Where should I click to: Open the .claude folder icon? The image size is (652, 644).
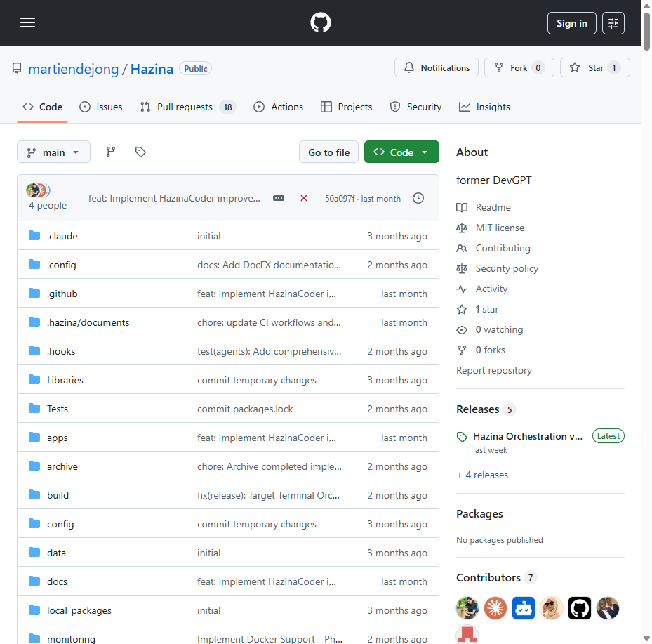[x=34, y=236]
